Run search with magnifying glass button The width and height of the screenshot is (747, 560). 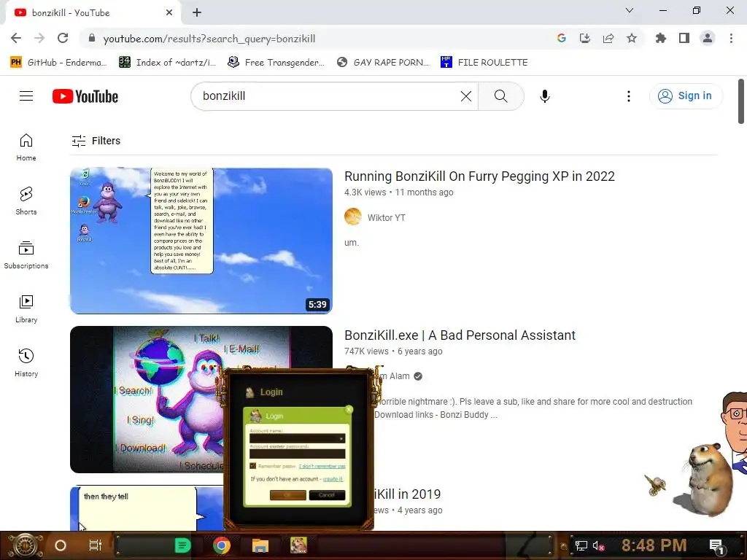coord(500,96)
